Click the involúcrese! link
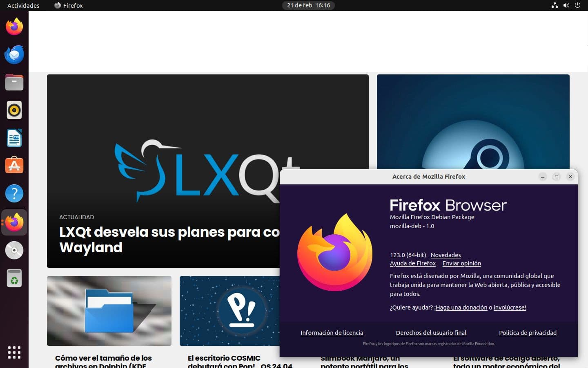This screenshot has width=588, height=368. coord(510,307)
